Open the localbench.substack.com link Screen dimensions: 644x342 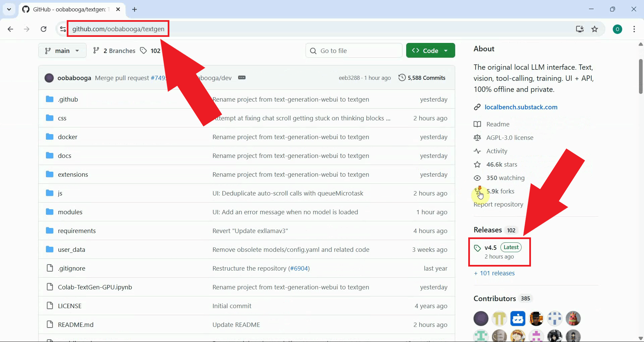pos(521,107)
